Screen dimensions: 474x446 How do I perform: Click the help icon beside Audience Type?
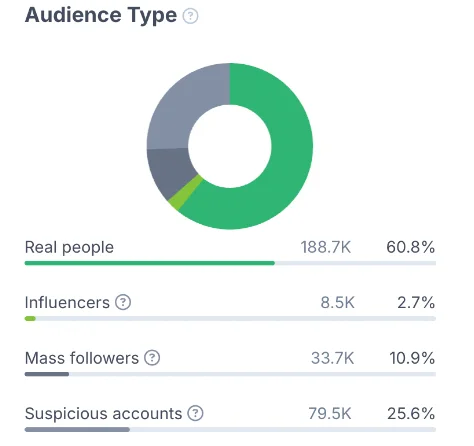pos(190,16)
